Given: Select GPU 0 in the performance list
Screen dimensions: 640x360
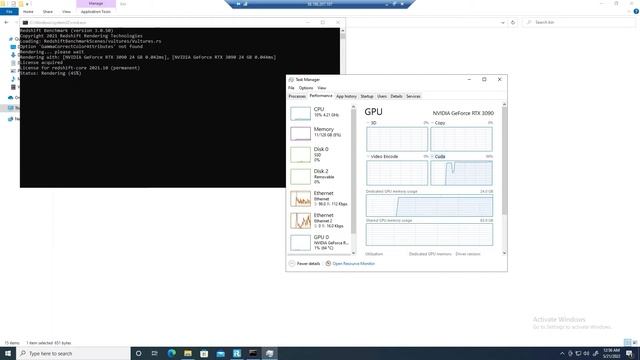Looking at the screenshot, I should pos(320,242).
